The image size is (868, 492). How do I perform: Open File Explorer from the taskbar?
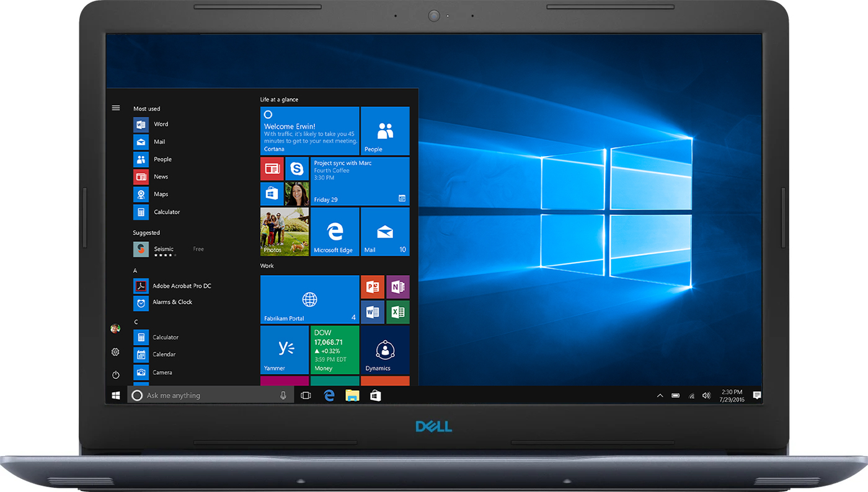[x=352, y=395]
